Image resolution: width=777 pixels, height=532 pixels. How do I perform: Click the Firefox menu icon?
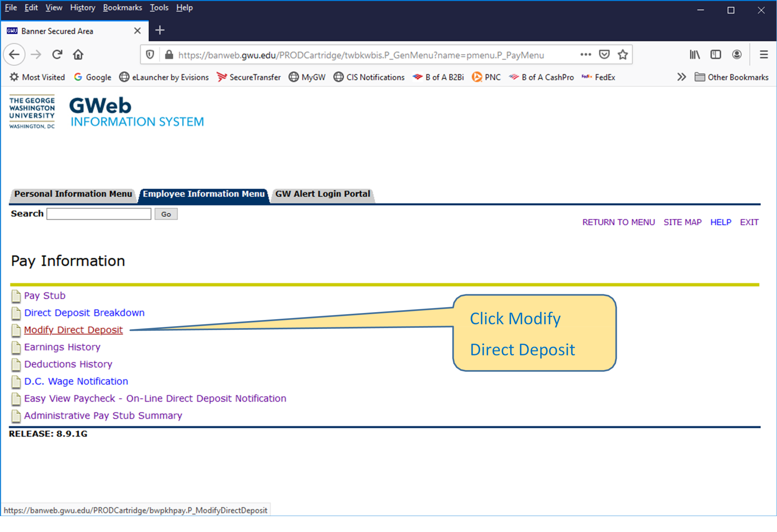tap(763, 54)
